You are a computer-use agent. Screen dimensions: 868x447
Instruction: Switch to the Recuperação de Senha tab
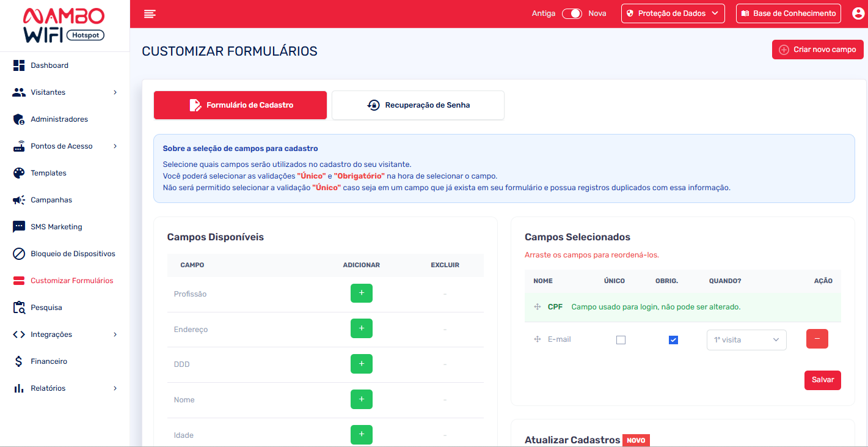click(418, 105)
